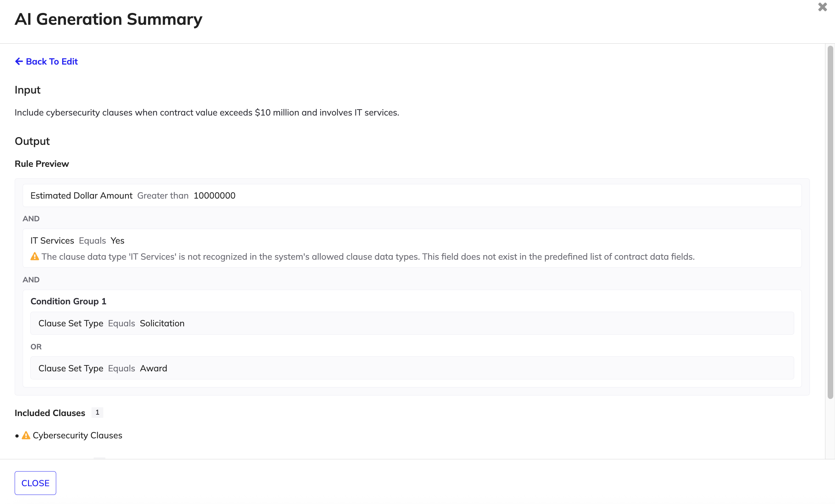
Task: Click the warning icon beside Cybersecurity Clauses
Action: tap(26, 435)
